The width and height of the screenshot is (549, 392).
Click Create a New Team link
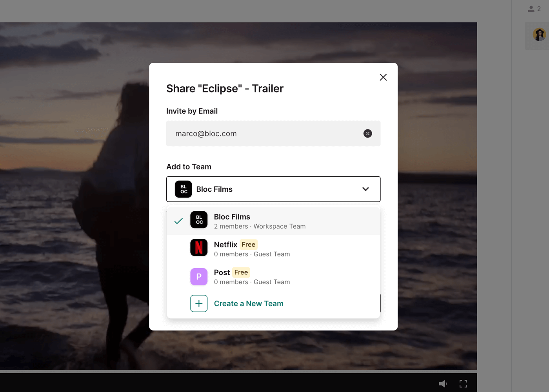point(249,304)
